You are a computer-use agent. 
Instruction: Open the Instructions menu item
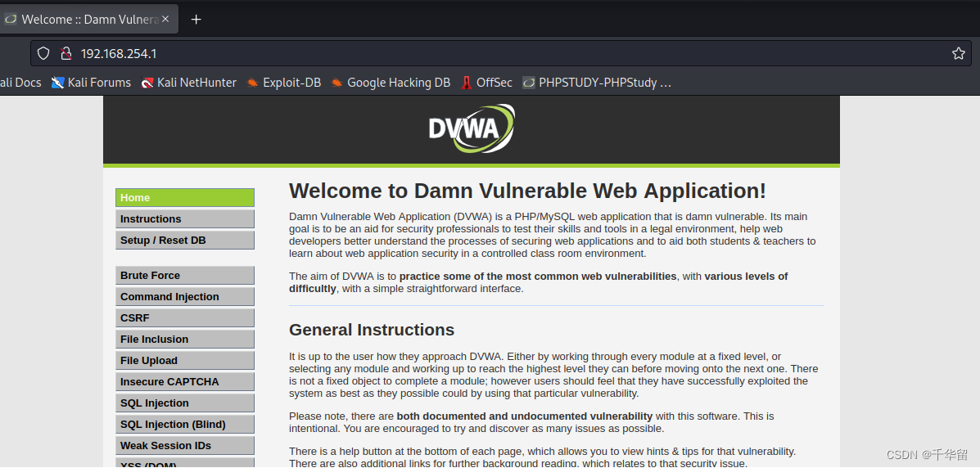185,218
